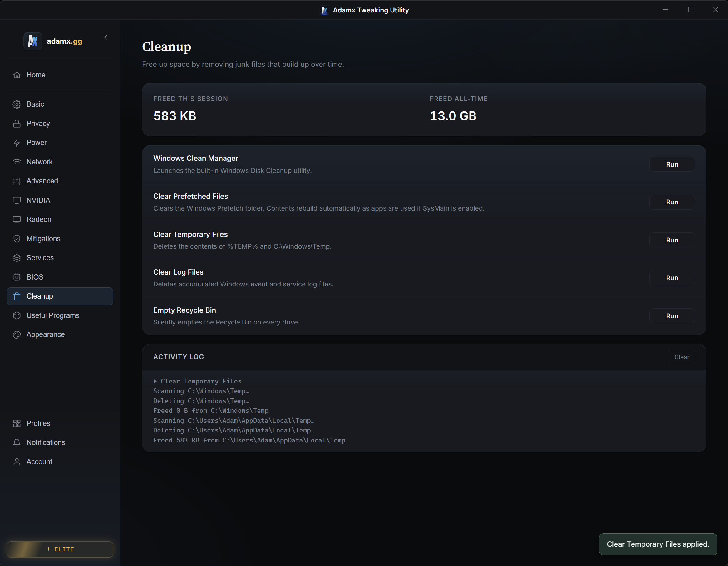Viewport: 728px width, 566px height.
Task: Open the Home page
Action: [60, 75]
